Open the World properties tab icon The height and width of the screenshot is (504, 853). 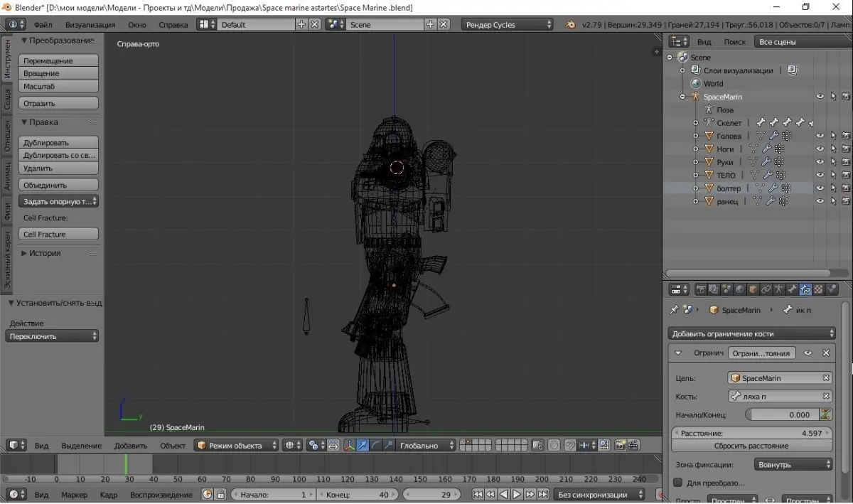pyautogui.click(x=740, y=289)
